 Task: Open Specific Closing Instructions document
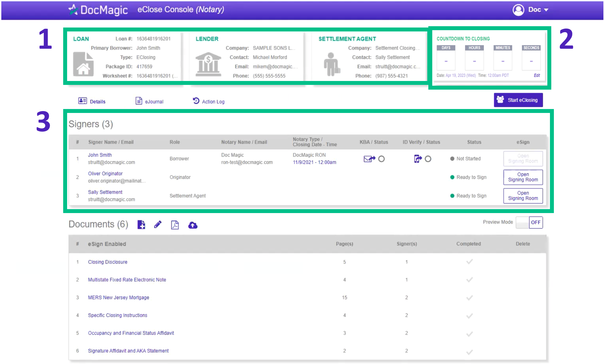pyautogui.click(x=117, y=315)
